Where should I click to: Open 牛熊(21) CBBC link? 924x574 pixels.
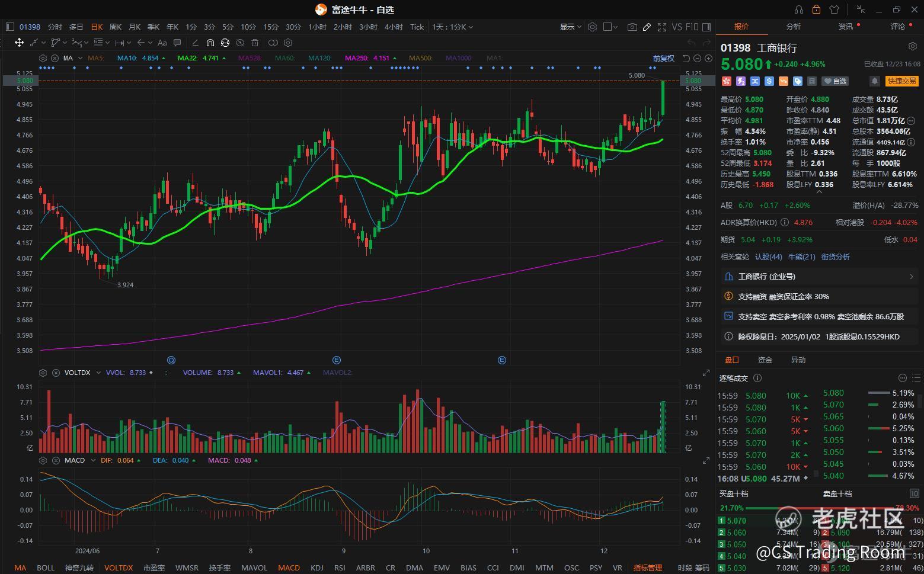(801, 256)
